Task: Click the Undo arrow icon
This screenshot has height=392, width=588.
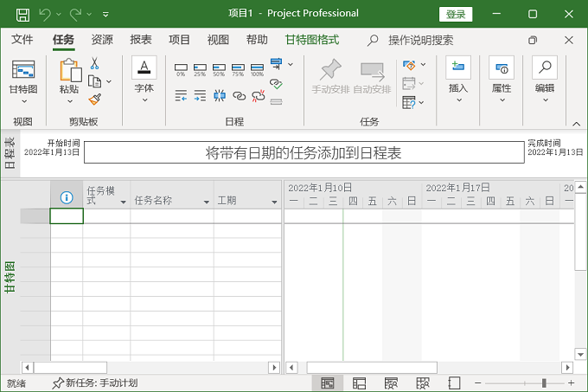Action: click(x=45, y=15)
